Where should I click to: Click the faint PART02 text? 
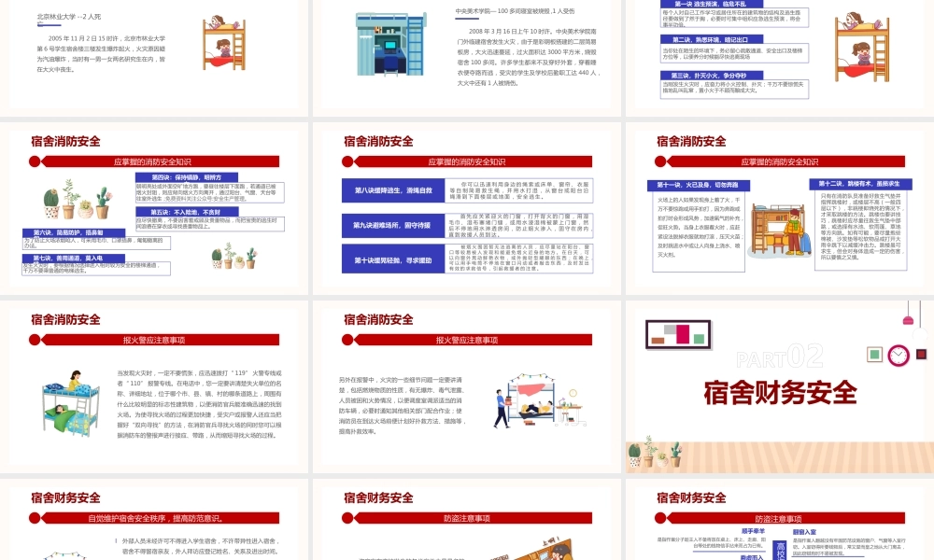(x=780, y=357)
